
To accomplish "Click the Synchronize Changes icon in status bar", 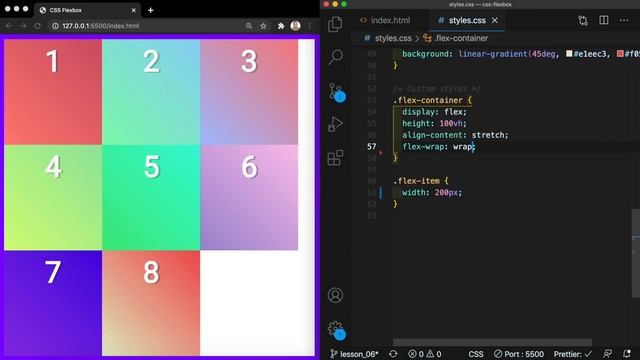I will click(x=393, y=354).
